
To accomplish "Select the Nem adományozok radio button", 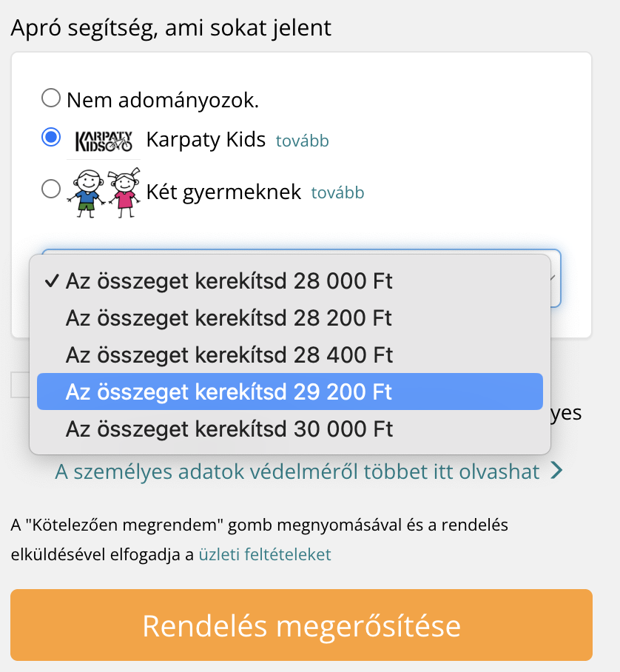I will (x=50, y=96).
